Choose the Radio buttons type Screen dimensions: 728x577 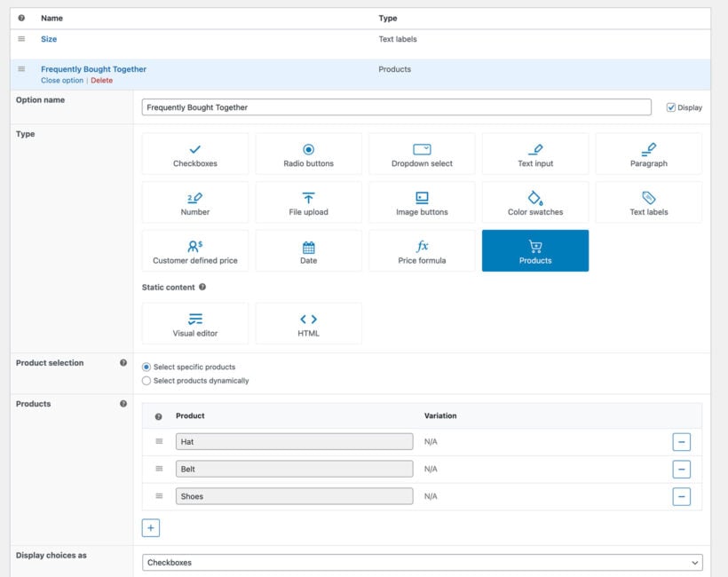point(308,154)
